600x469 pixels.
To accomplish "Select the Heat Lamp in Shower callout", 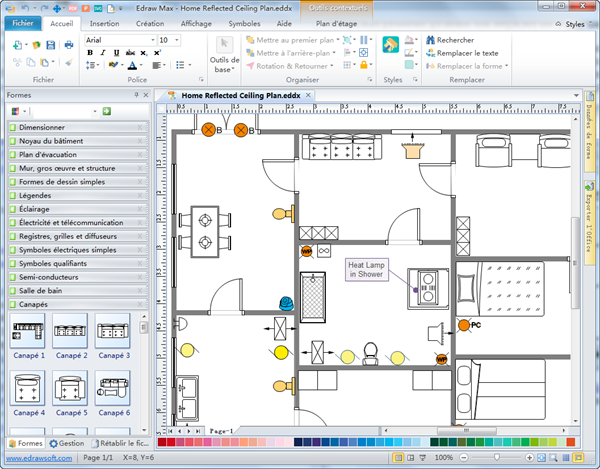I will (366, 268).
